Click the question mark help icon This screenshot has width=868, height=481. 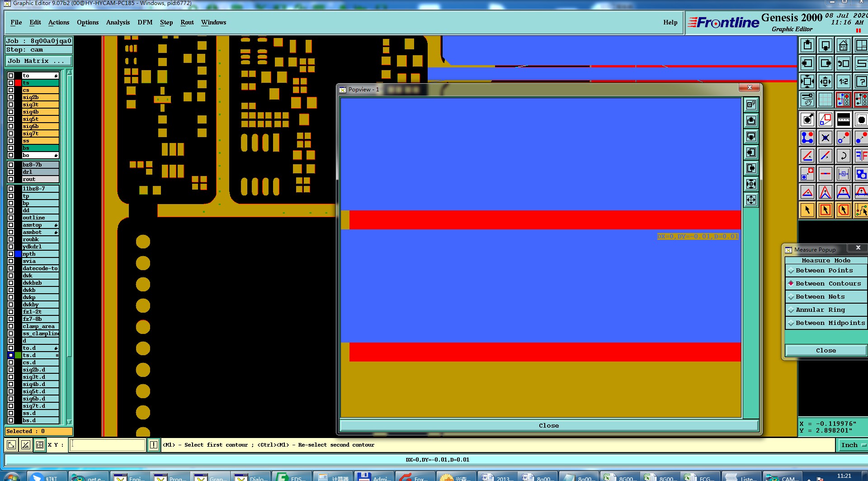pos(861,81)
